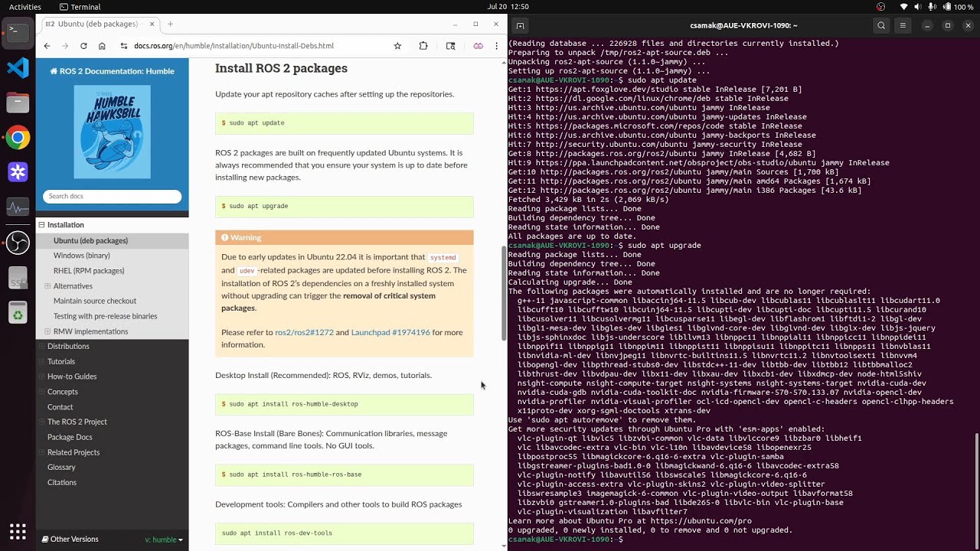Click the docs page vertical scrollbar

pyautogui.click(x=504, y=294)
